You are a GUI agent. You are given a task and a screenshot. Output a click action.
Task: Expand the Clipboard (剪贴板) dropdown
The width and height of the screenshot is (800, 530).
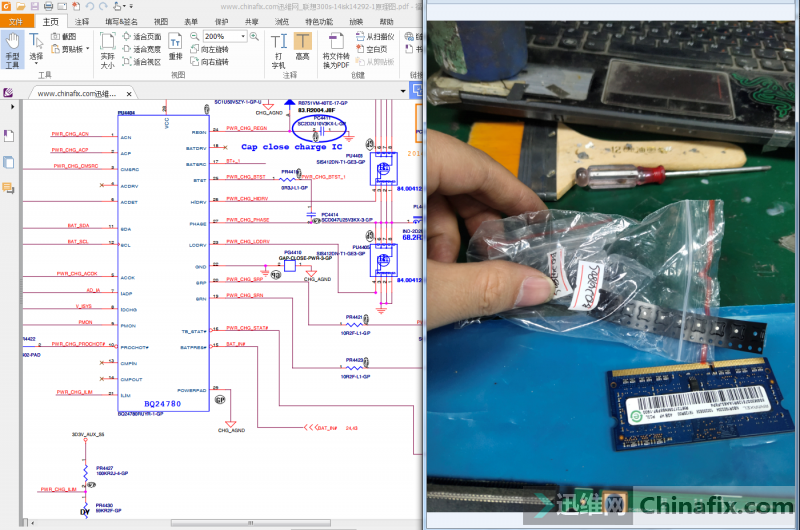coord(87,48)
